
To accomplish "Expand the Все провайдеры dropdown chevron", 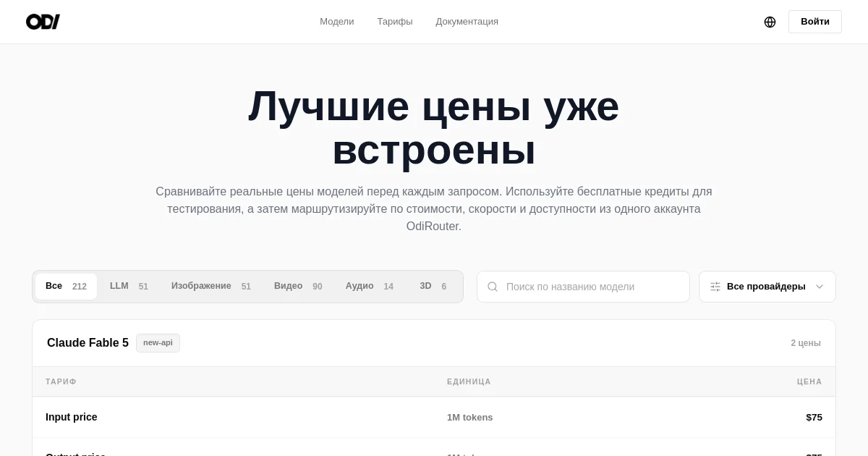I will coord(820,287).
